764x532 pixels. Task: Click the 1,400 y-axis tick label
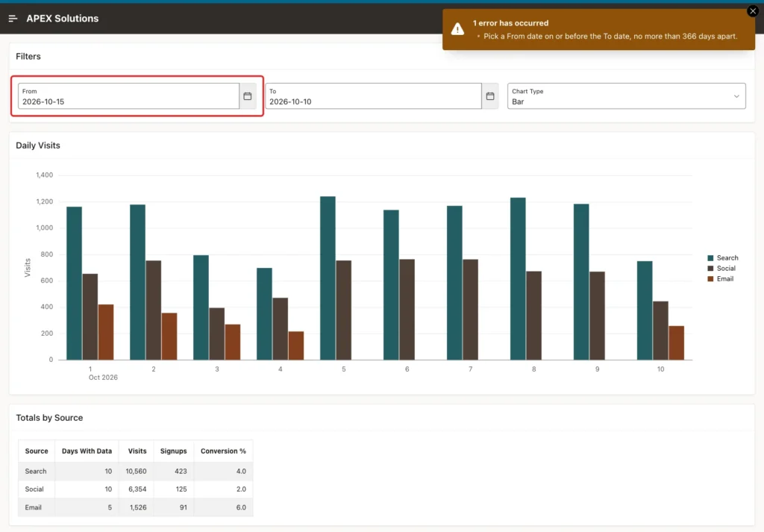point(44,175)
